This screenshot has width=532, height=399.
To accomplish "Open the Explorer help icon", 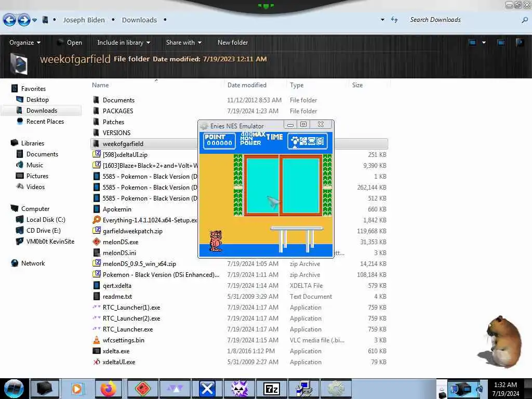I will [x=520, y=43].
